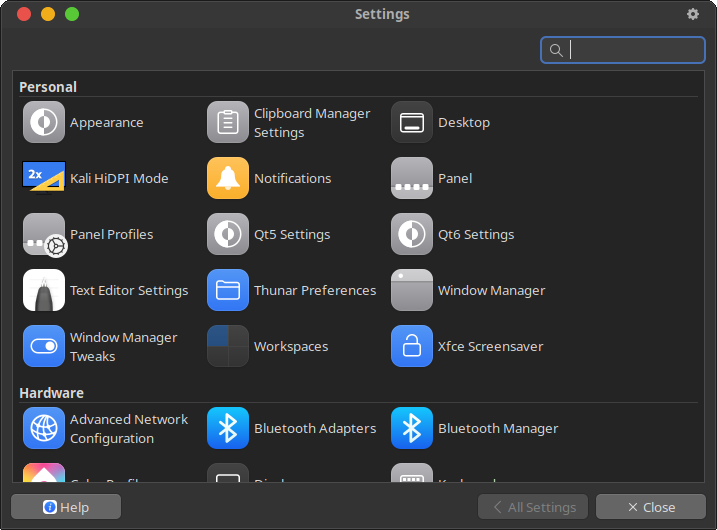Select the Kali HiDPI Mode label
The width and height of the screenshot is (717, 530).
pos(119,178)
